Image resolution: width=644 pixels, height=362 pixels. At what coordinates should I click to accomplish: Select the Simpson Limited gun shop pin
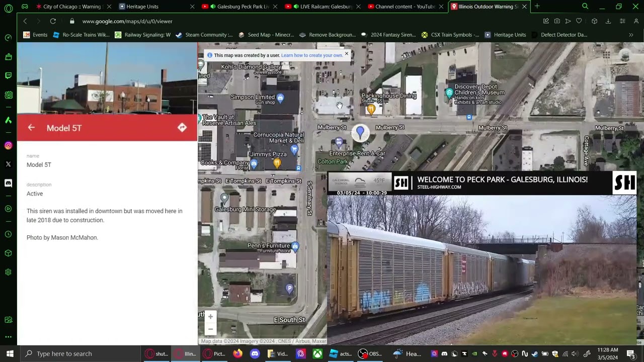pyautogui.click(x=280, y=98)
